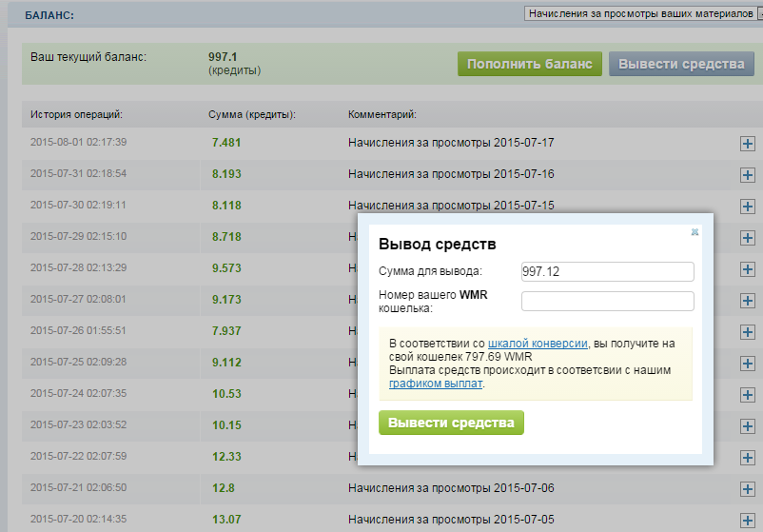Image resolution: width=763 pixels, height=532 pixels.
Task: Select the amount 12.8
Action: (224, 487)
